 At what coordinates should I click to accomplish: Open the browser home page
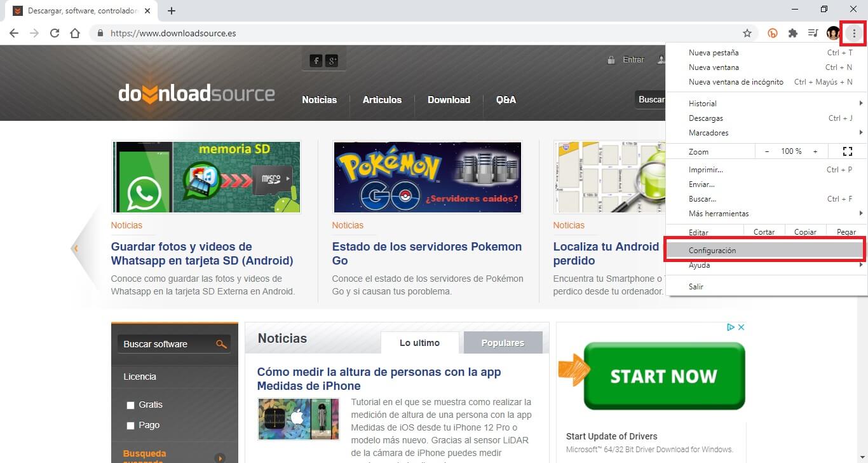[x=75, y=33]
